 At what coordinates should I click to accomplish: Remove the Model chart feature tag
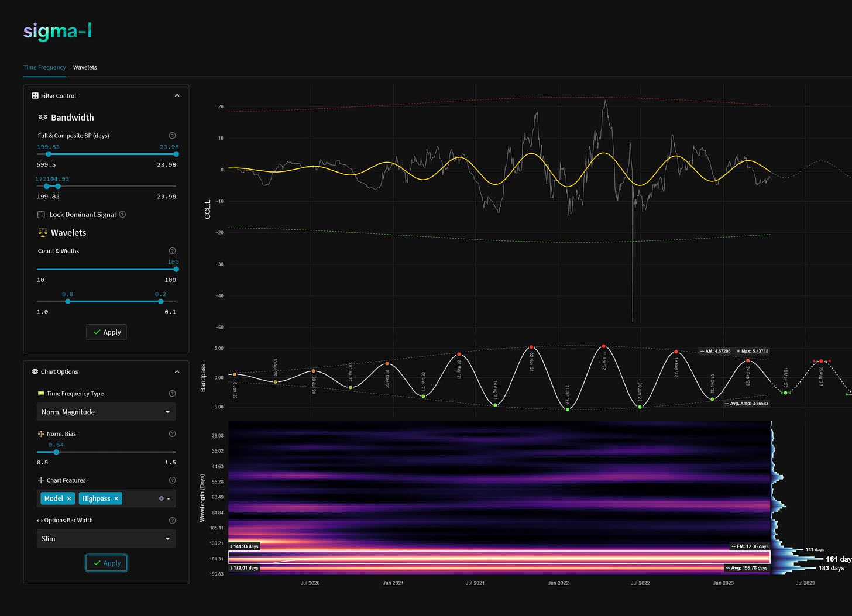coord(69,498)
